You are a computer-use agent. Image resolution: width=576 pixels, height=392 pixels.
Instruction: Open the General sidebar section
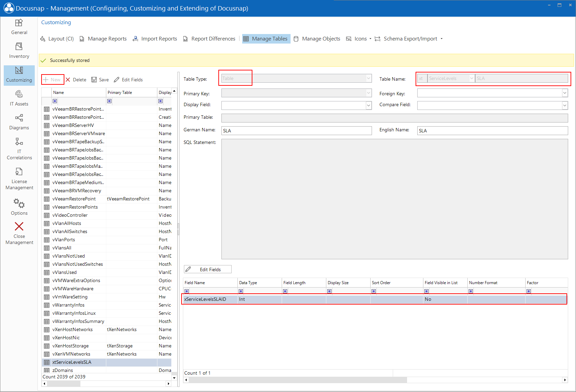click(19, 27)
